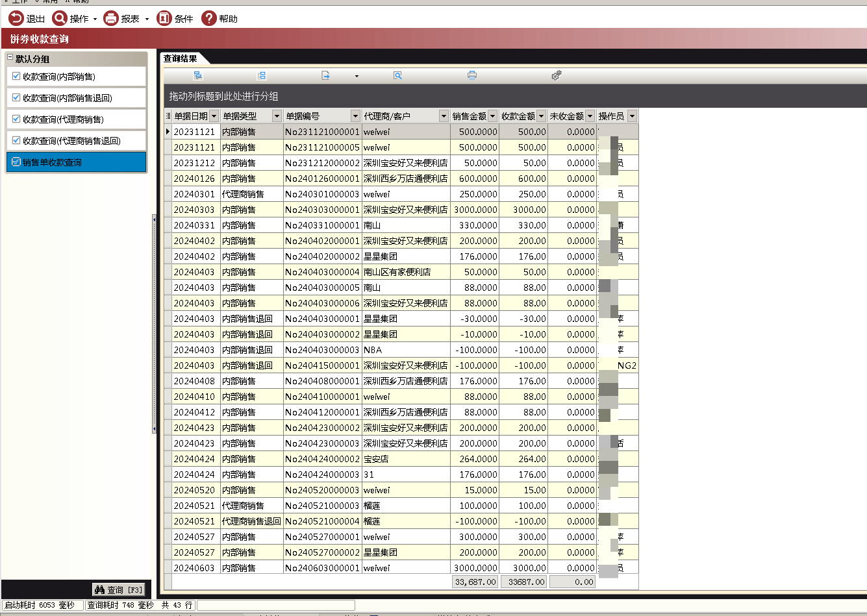
Task: Click the 退出 exit button
Action: coord(27,19)
